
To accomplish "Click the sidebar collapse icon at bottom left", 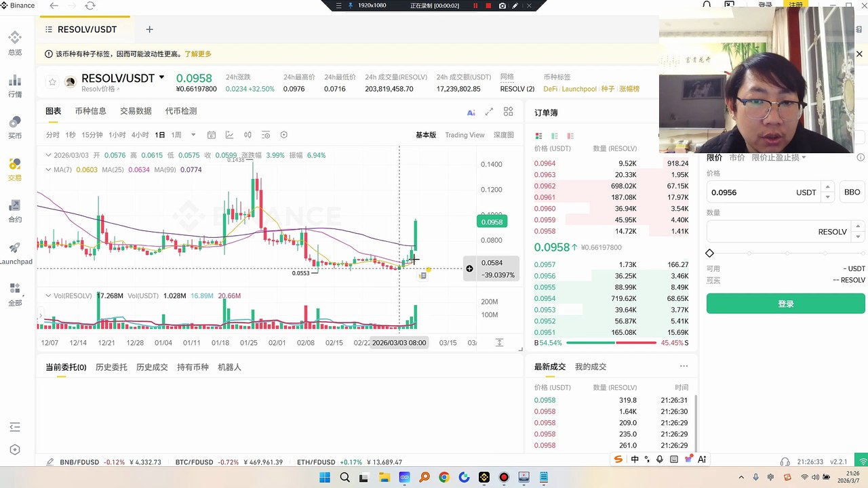I will coord(15,427).
